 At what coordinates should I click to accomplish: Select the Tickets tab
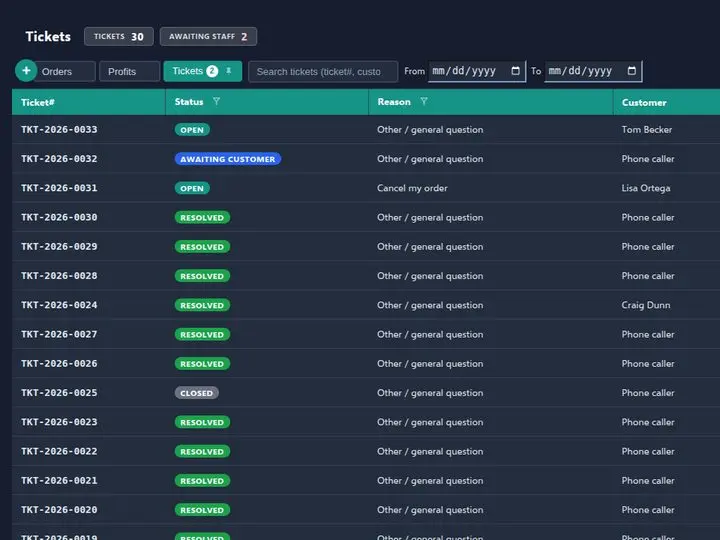[x=202, y=71]
